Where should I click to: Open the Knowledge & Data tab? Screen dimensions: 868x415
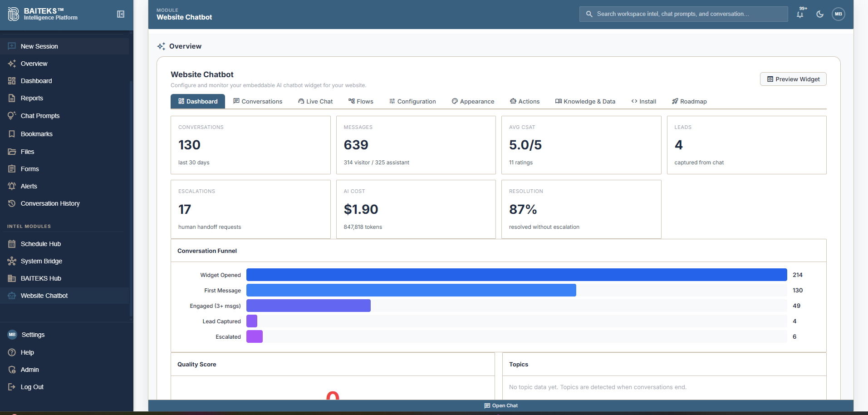click(x=585, y=101)
